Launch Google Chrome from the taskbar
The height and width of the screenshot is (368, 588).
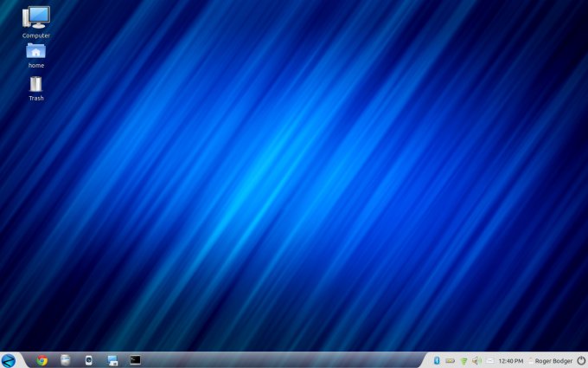(42, 360)
